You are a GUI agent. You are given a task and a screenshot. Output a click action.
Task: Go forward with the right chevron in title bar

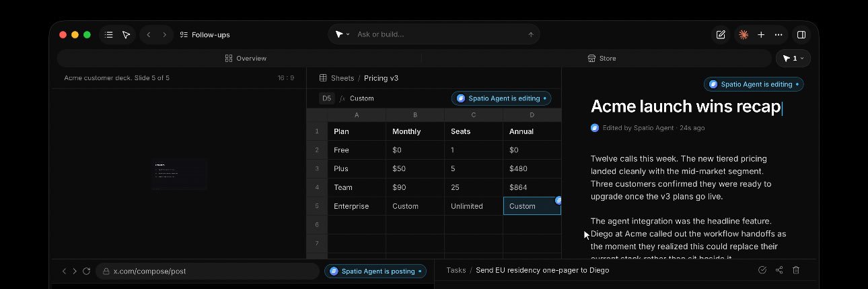165,34
